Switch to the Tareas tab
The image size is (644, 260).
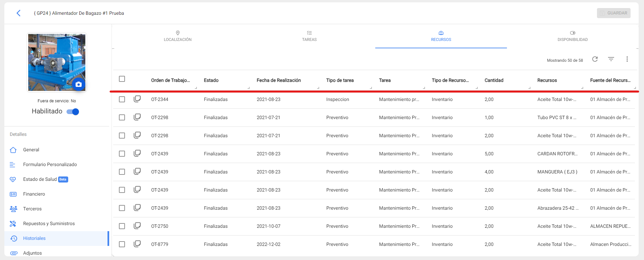309,36
